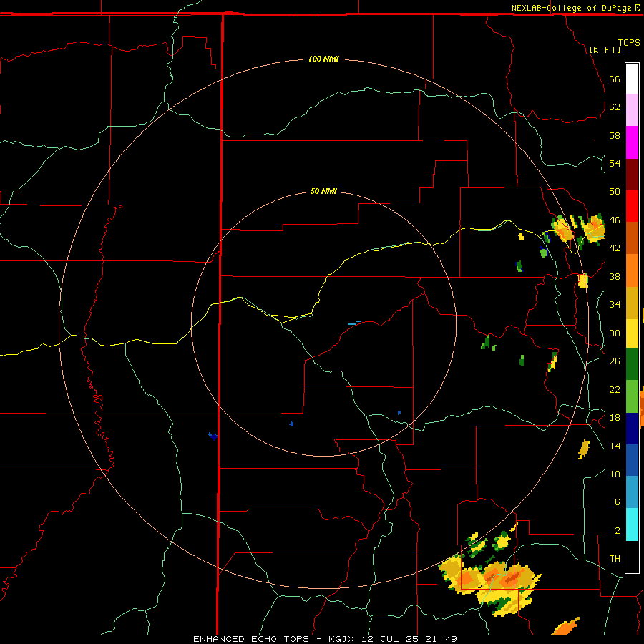
Task: Click the dark green 26 kft legend swatch
Action: [632, 364]
